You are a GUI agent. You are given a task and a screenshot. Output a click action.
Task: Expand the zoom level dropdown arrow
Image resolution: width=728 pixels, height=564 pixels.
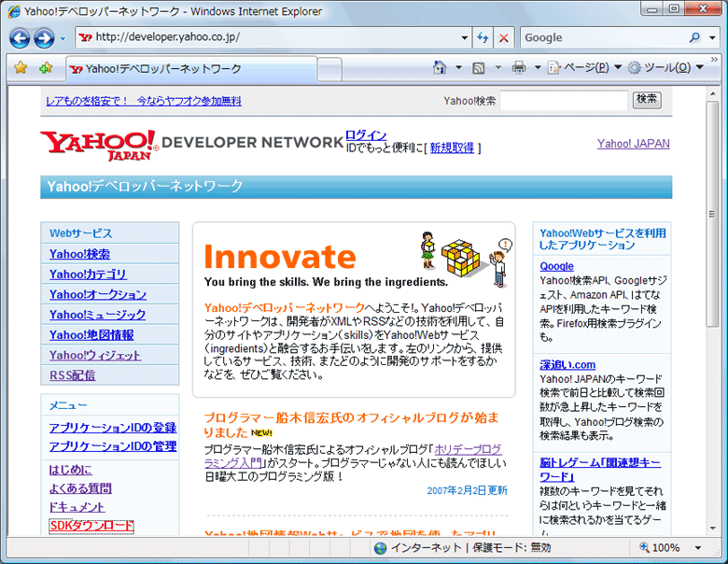tap(698, 548)
